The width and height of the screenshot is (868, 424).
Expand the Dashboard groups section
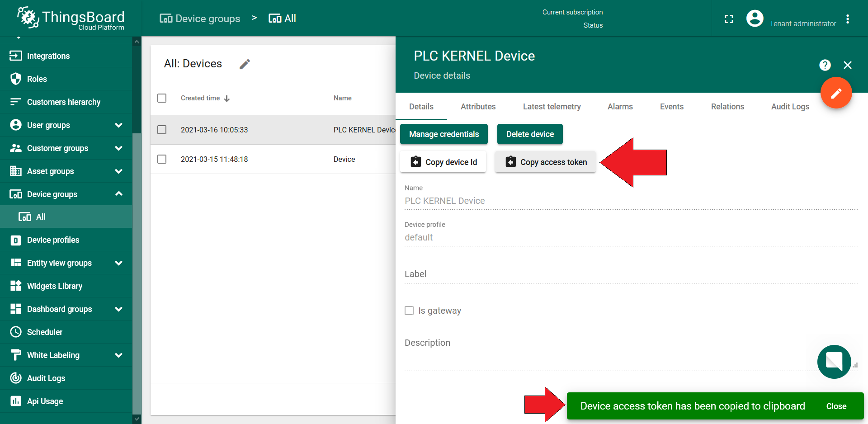coord(118,309)
